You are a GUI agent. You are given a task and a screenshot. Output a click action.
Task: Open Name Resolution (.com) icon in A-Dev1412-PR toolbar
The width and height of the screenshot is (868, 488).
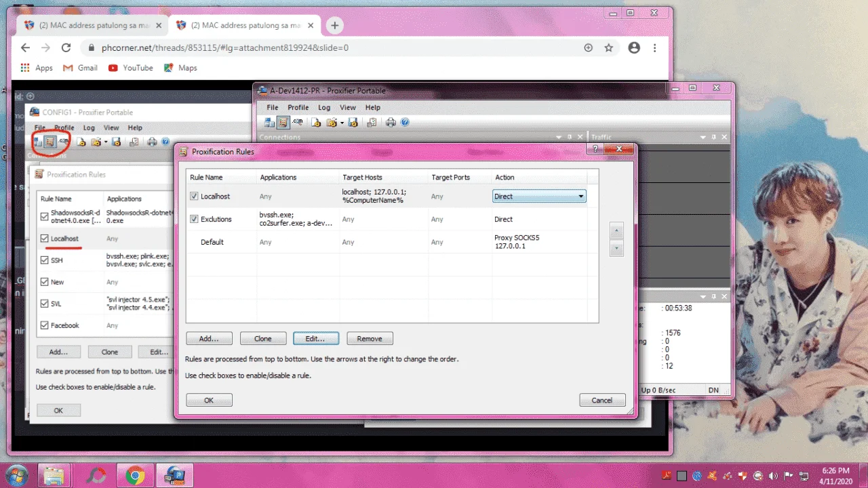pos(297,122)
